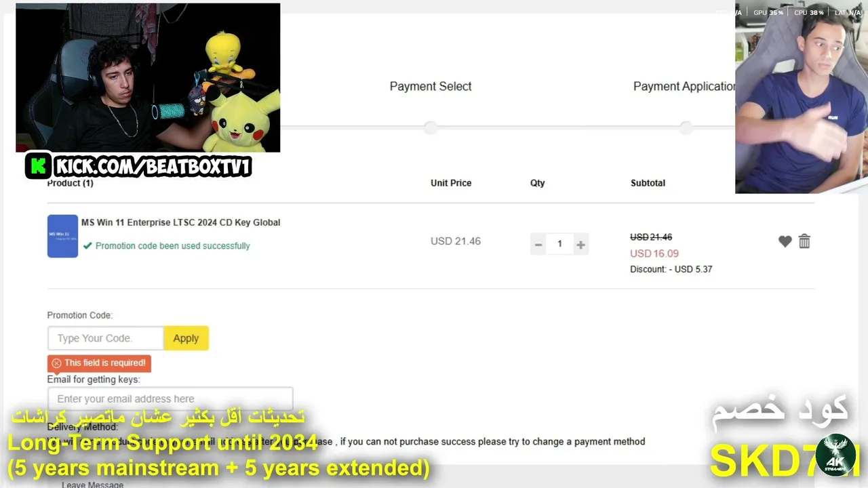
Task: Focus the Type Your Code promotion field
Action: tap(106, 338)
